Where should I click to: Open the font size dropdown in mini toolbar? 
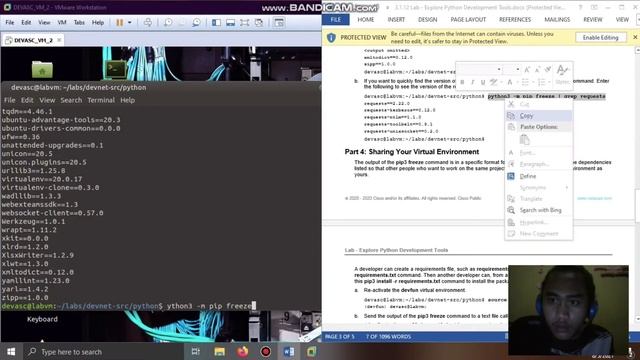click(518, 69)
